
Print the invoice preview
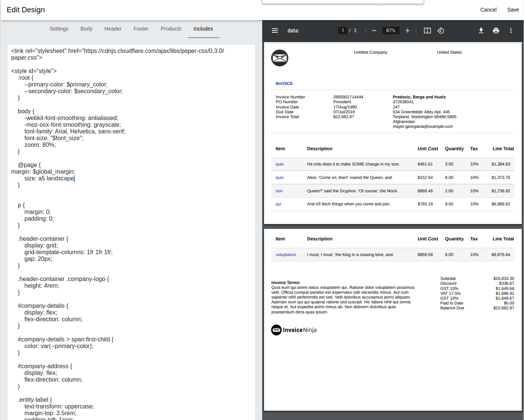click(x=496, y=31)
